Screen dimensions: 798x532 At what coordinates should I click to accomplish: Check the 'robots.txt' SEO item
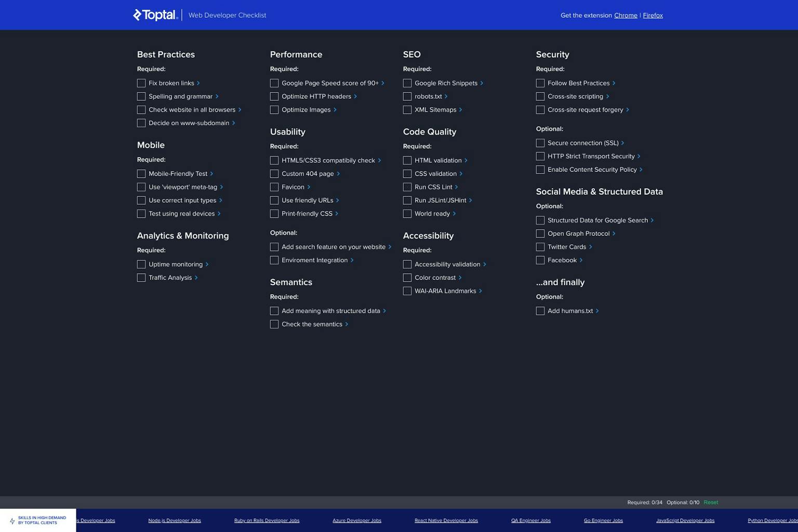[407, 96]
